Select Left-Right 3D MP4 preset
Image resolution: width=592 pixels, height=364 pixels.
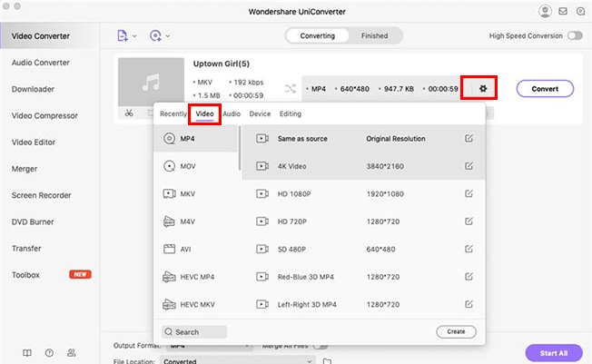(x=363, y=304)
